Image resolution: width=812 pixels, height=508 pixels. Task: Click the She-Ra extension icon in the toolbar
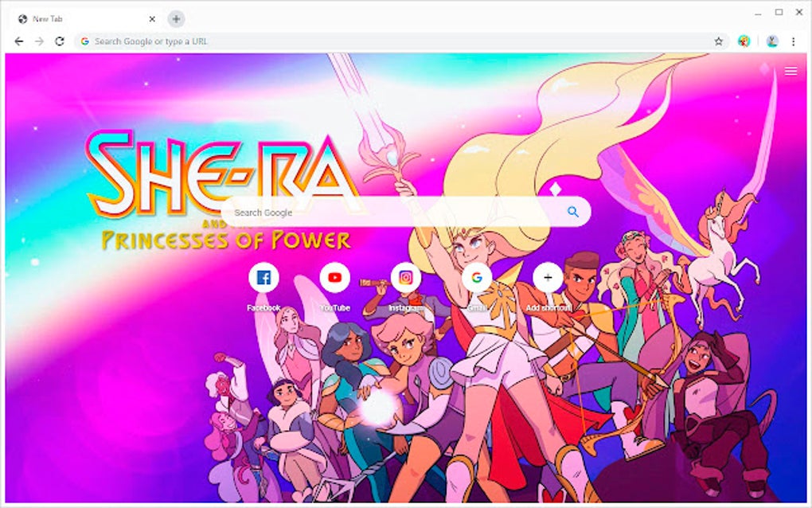pos(744,41)
